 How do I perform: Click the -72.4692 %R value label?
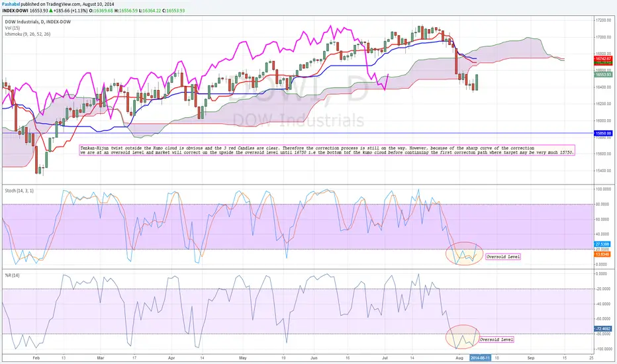pos(603,328)
